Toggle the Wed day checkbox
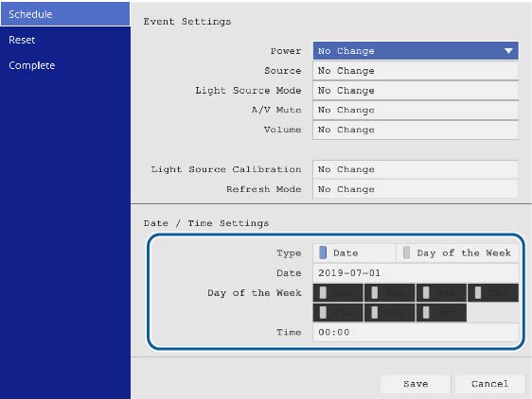This screenshot has height=399, width=532. tap(441, 293)
